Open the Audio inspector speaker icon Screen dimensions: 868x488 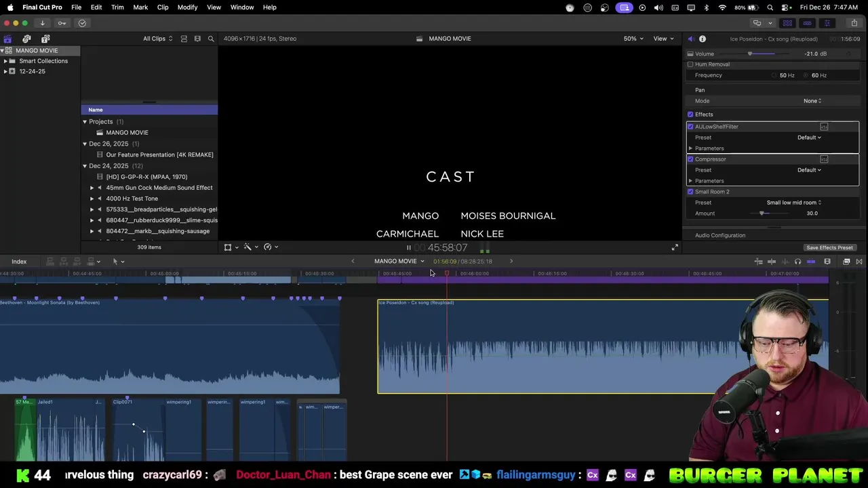coord(690,39)
